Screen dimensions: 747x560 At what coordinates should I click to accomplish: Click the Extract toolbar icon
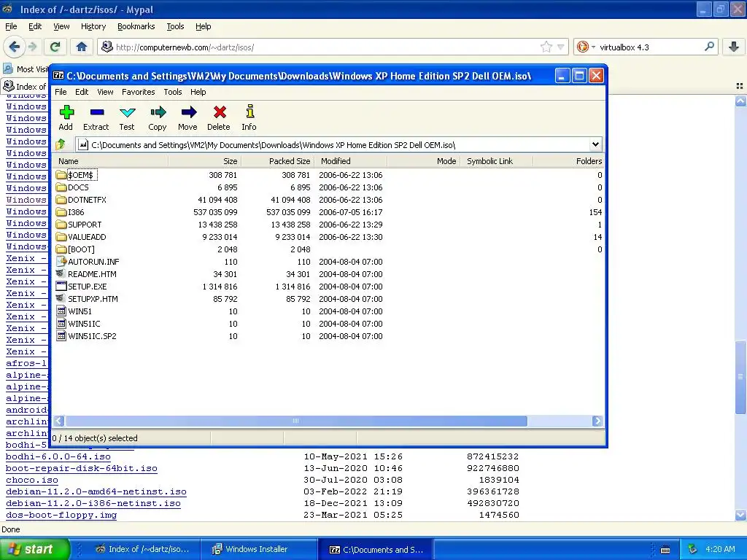(96, 117)
